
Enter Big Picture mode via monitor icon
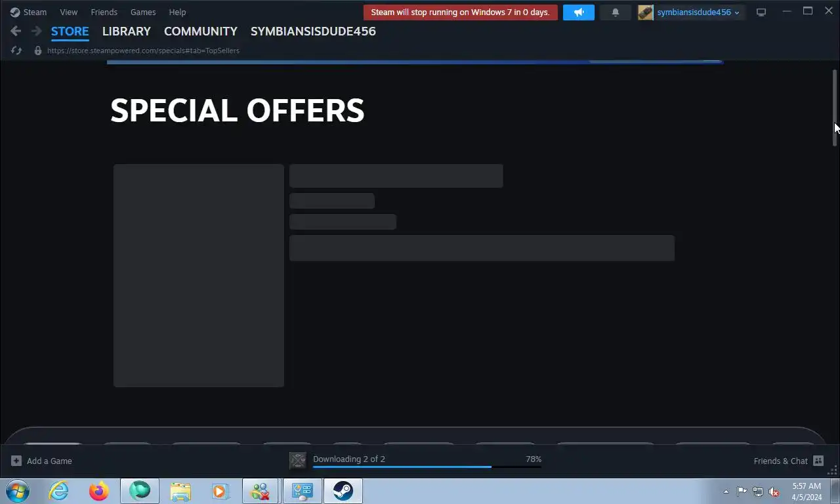point(761,12)
